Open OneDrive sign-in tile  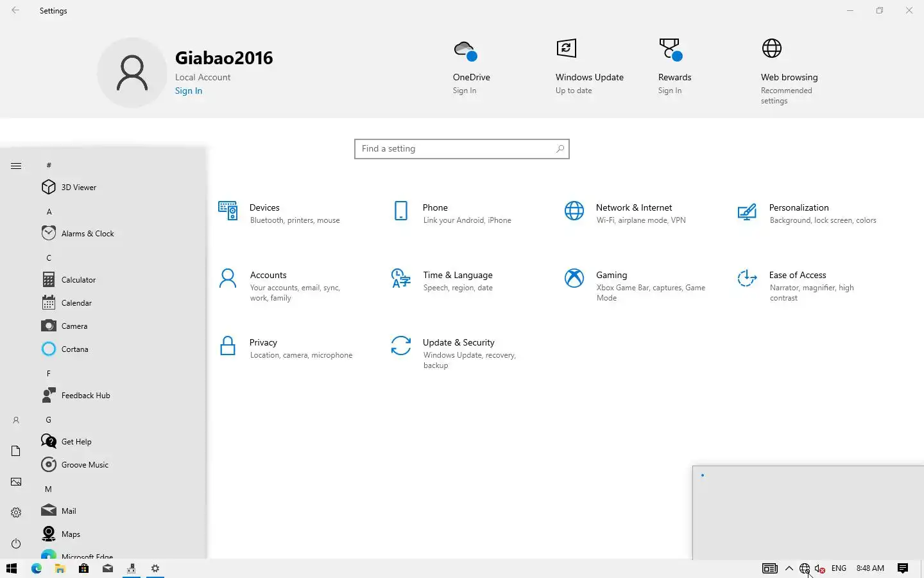click(x=472, y=67)
